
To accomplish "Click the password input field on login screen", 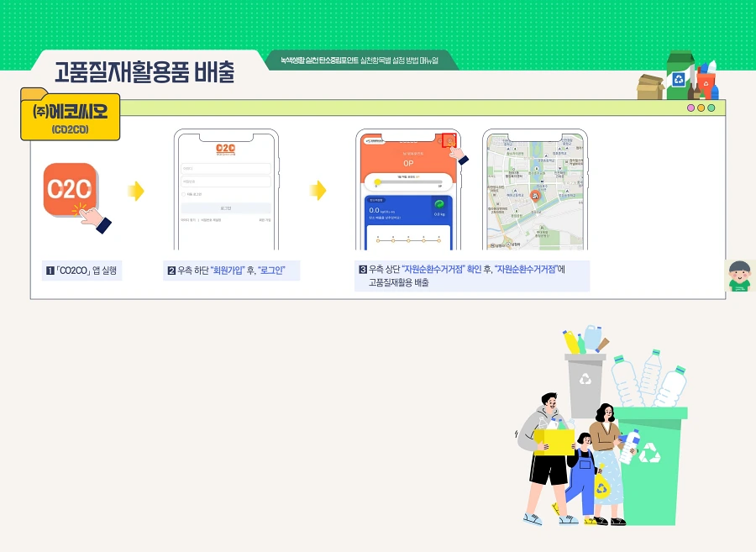I will pyautogui.click(x=226, y=181).
